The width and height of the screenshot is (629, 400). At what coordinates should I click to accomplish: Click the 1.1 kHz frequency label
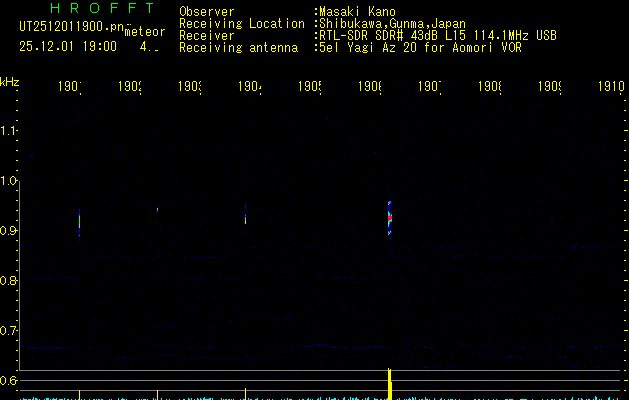pyautogui.click(x=8, y=130)
